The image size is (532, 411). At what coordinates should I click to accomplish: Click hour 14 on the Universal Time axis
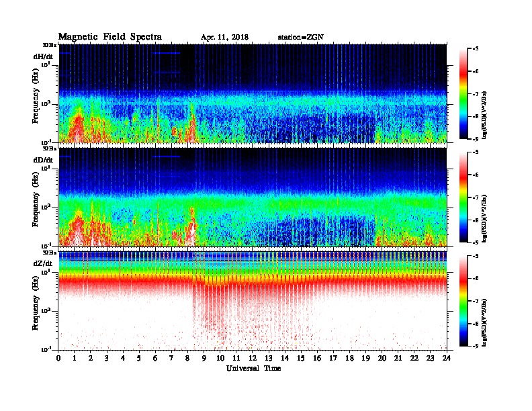[x=285, y=358]
